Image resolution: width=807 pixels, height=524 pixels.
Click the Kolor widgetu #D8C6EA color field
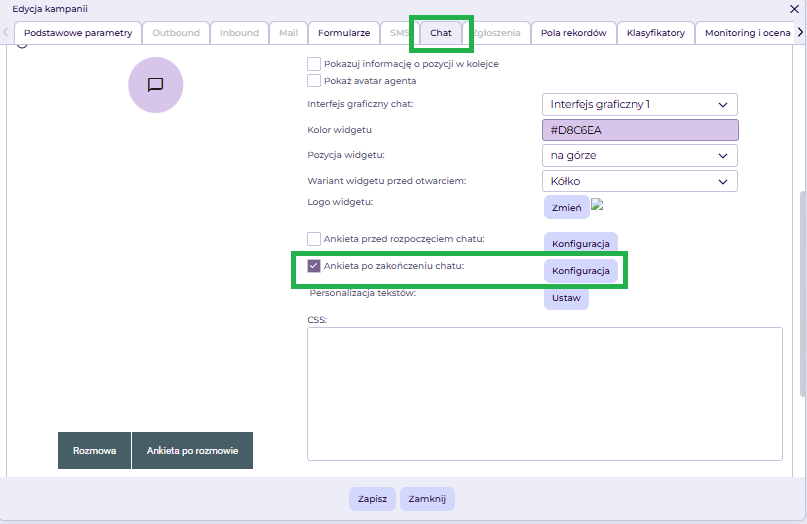click(x=640, y=130)
